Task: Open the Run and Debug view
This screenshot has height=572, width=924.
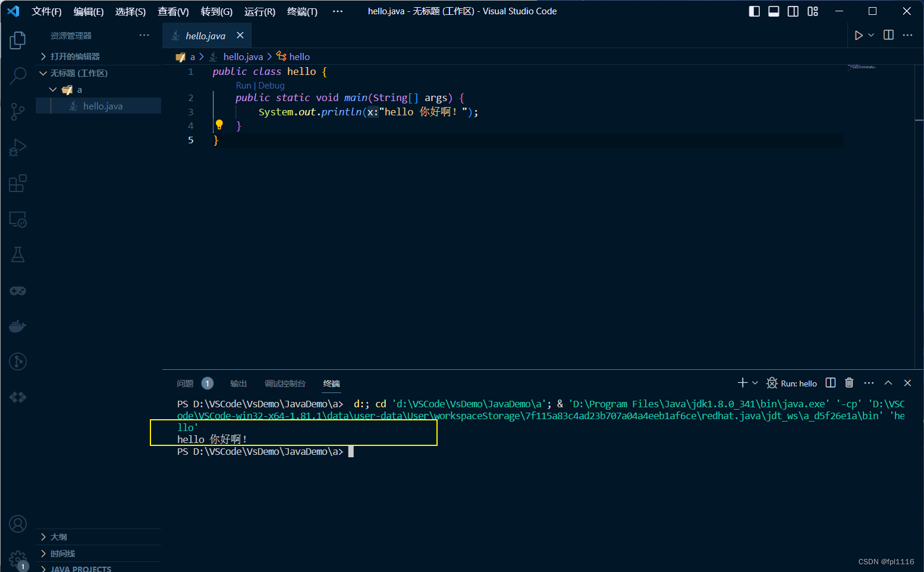Action: (x=18, y=147)
